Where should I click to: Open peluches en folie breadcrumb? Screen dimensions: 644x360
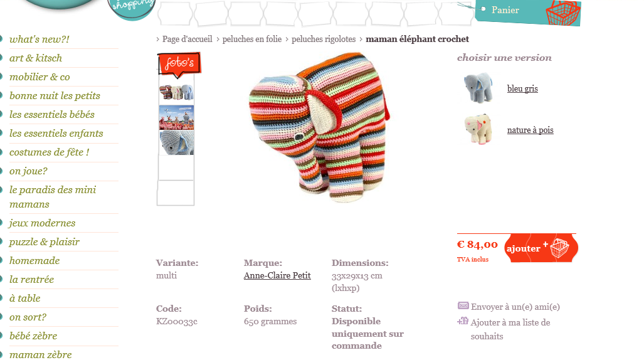point(251,39)
